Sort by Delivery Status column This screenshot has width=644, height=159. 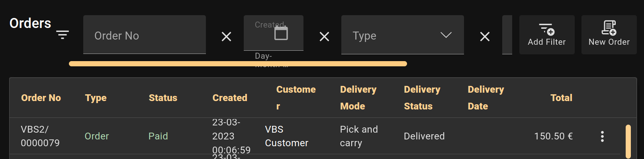422,98
